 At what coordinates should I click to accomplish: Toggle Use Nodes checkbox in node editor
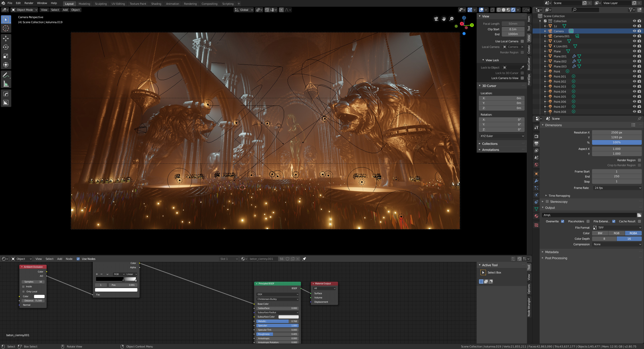pos(78,259)
